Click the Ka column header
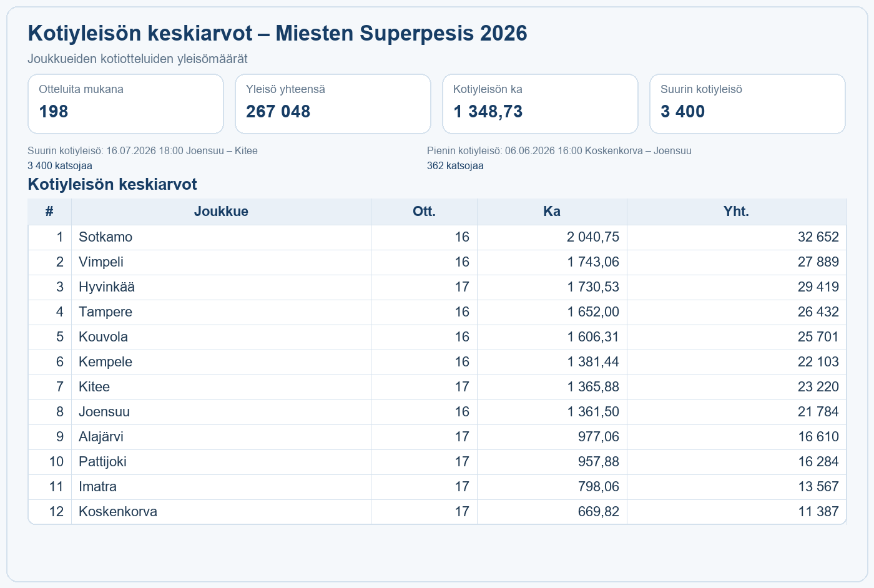 coord(552,212)
